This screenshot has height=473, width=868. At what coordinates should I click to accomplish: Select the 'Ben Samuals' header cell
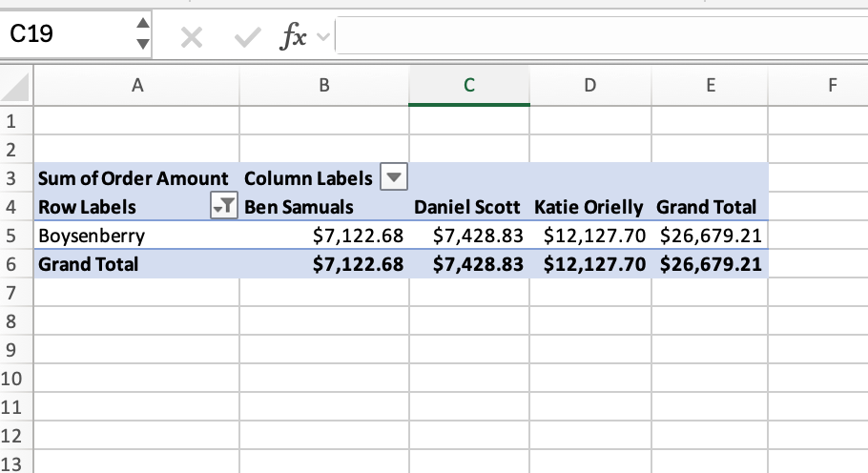click(324, 207)
